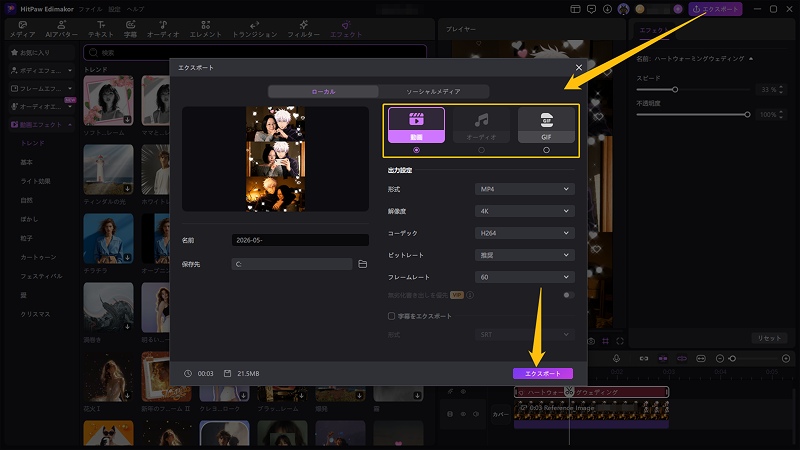
Task: Click the top-right エクスポート button in title bar
Action: [x=715, y=9]
